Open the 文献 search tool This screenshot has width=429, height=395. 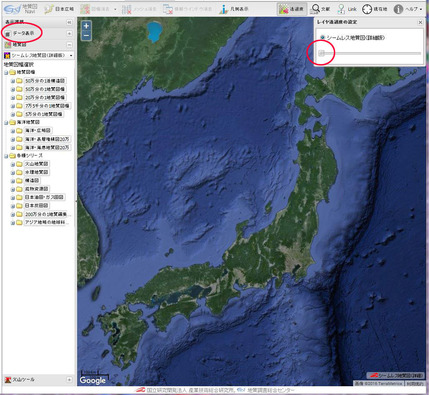point(320,9)
